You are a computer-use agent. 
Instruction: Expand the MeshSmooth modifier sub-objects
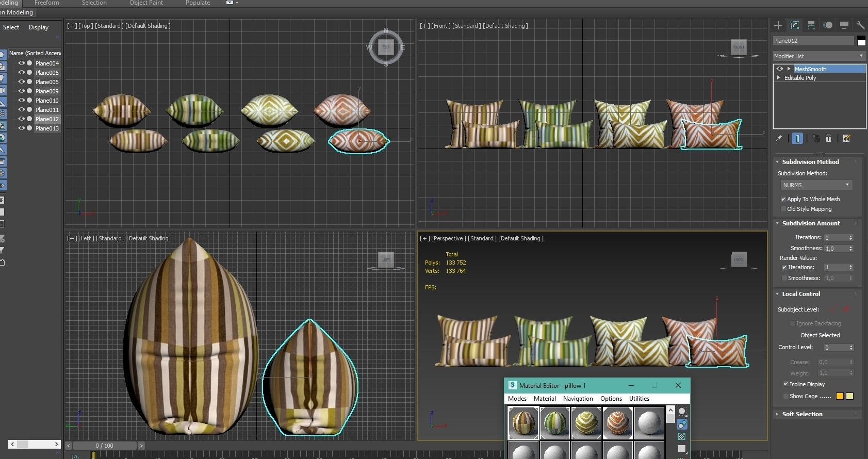pos(789,69)
